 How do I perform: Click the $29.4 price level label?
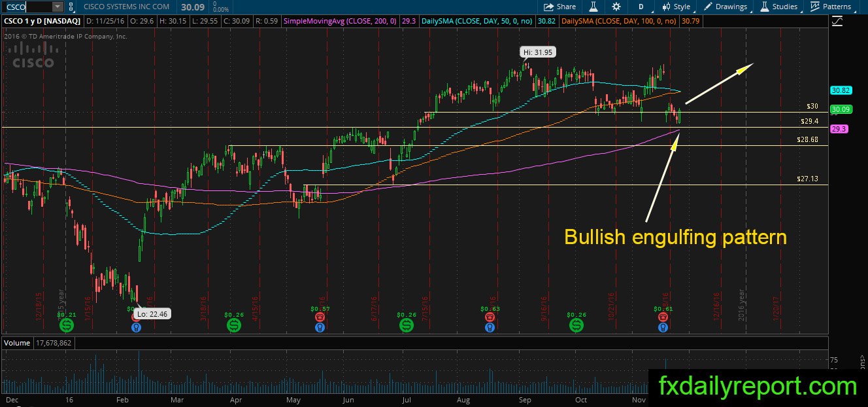(x=809, y=121)
